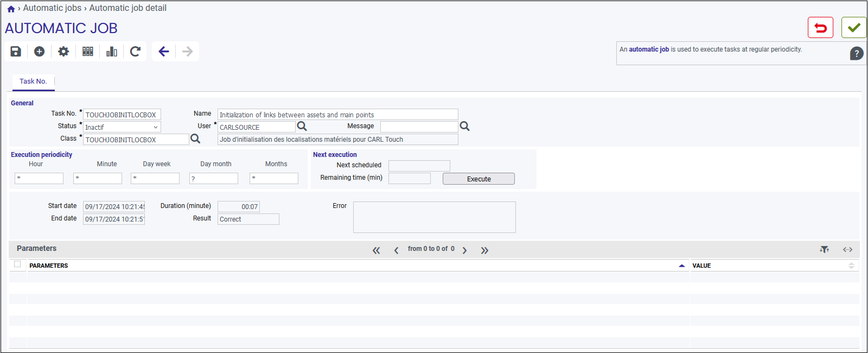
Task: Open the Status dropdown
Action: 122,127
